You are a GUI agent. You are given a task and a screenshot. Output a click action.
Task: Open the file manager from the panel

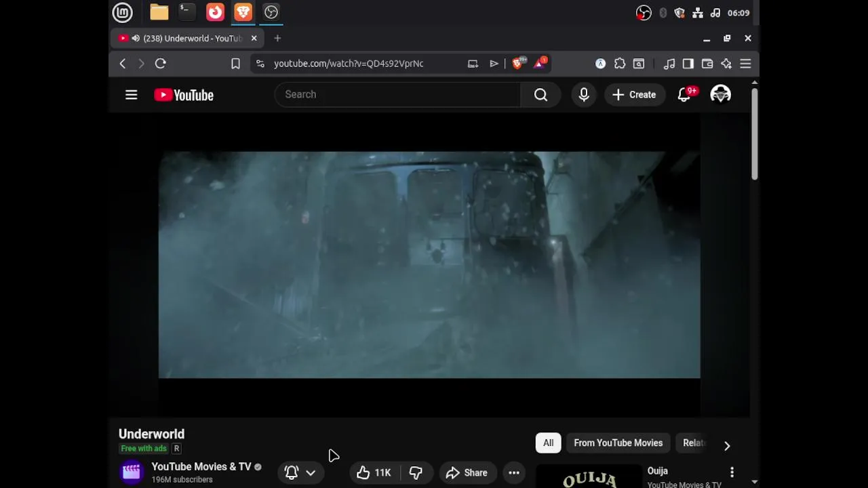[x=159, y=12]
